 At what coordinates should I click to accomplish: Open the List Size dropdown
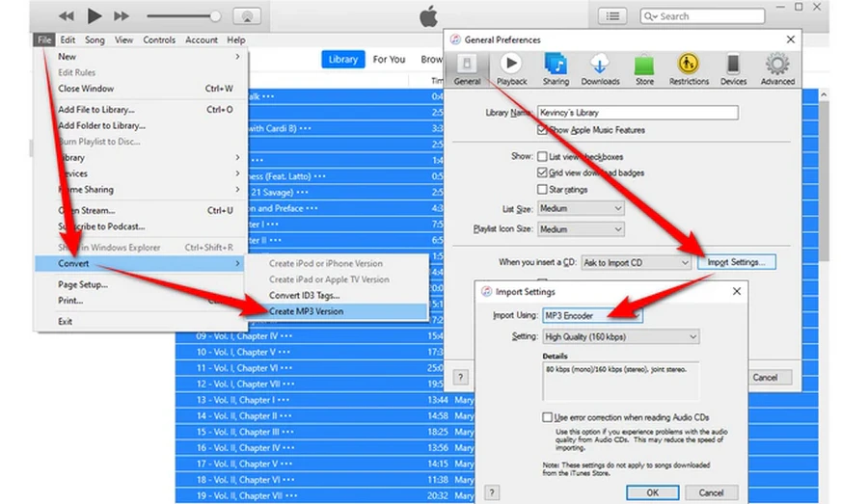click(x=581, y=208)
